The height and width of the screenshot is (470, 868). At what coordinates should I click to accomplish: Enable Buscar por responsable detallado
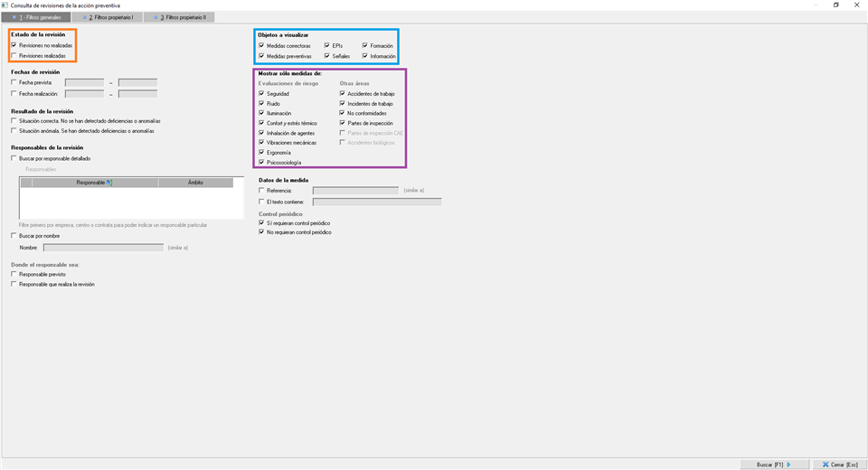pyautogui.click(x=14, y=158)
